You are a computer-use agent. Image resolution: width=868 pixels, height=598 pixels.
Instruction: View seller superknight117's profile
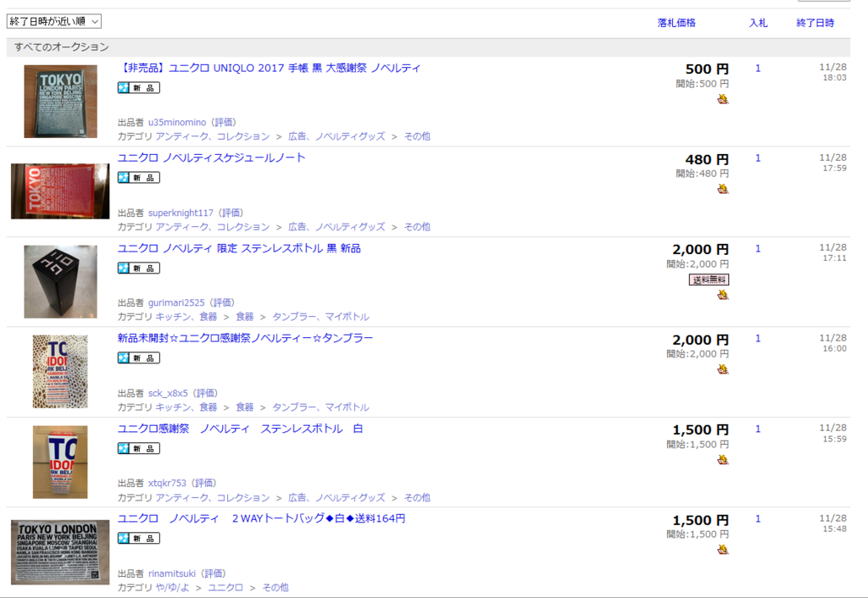click(x=181, y=213)
